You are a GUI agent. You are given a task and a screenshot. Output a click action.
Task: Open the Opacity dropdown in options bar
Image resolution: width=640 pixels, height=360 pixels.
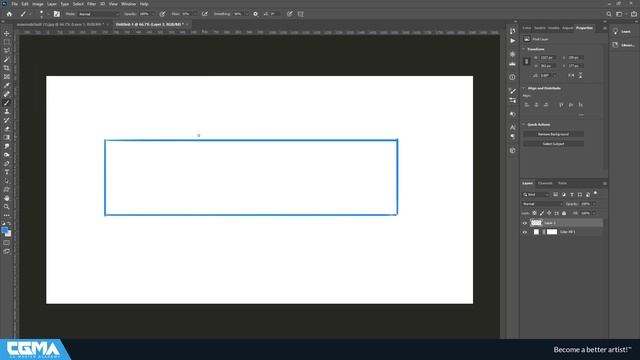[x=152, y=14]
